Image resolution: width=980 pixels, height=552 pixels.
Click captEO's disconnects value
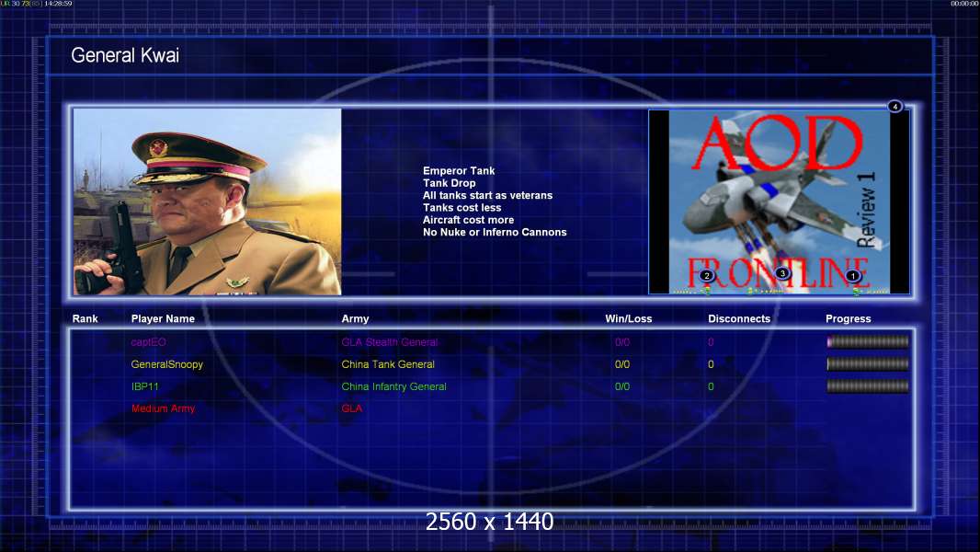pos(711,342)
